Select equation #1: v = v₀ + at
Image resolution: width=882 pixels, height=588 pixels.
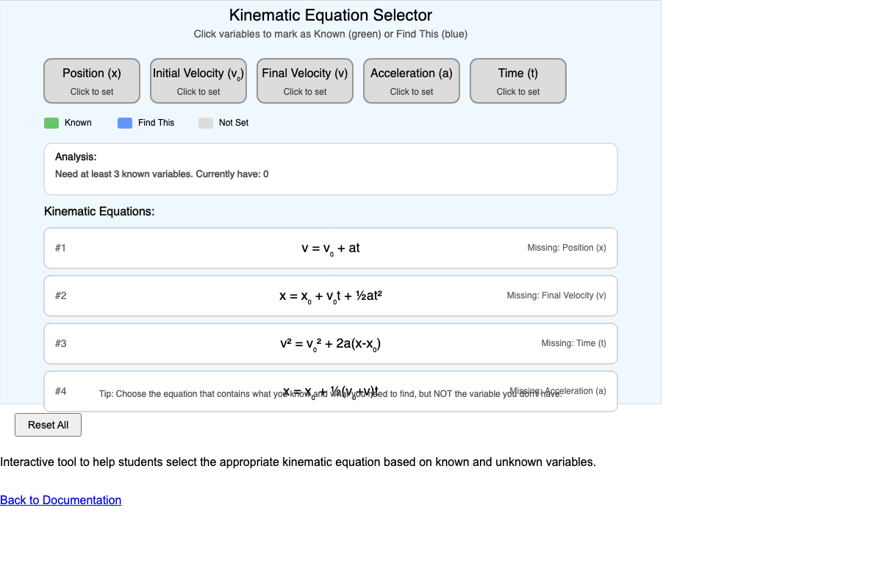click(x=330, y=248)
